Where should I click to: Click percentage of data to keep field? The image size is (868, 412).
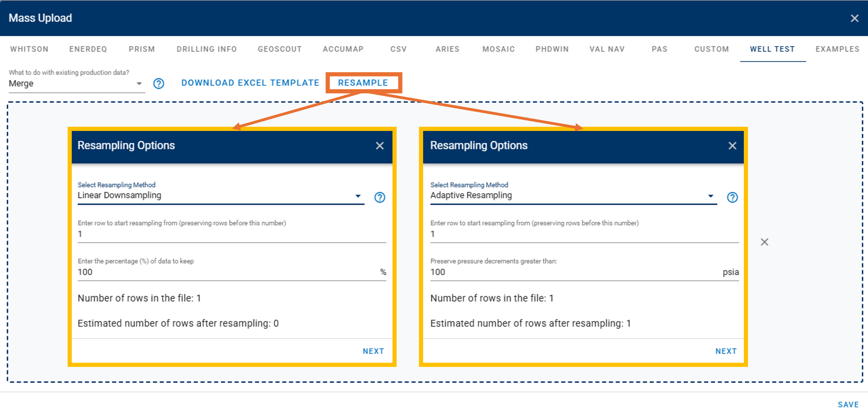(x=226, y=272)
